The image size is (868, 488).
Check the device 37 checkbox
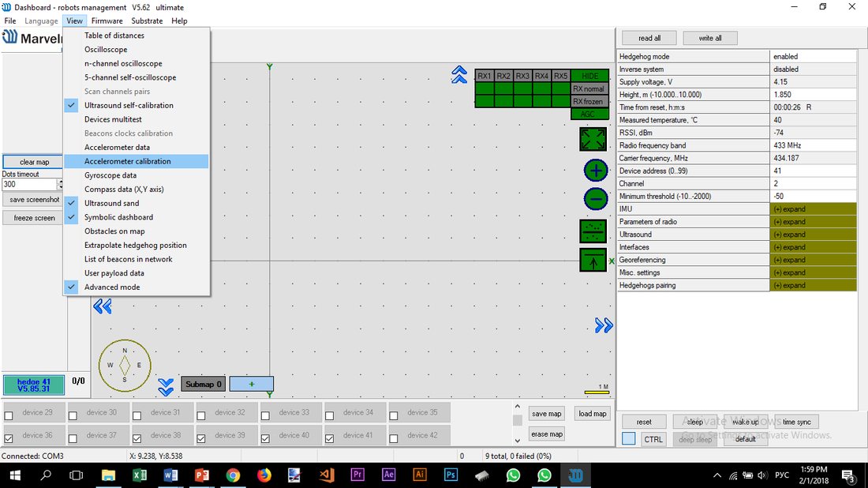pos(73,439)
